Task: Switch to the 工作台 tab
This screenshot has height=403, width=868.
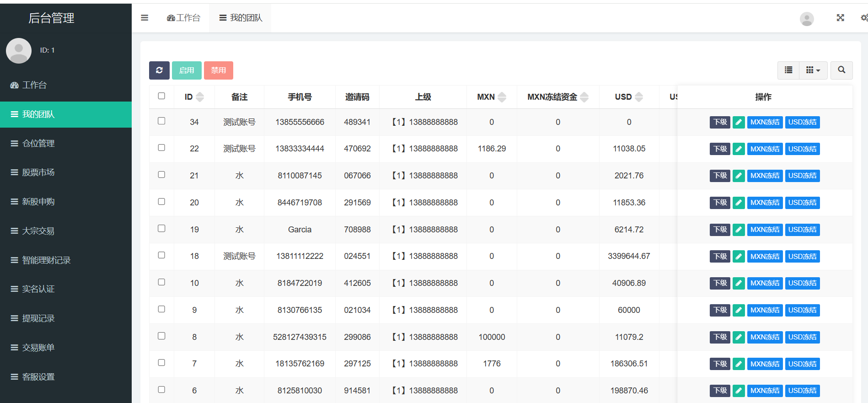Action: click(184, 18)
